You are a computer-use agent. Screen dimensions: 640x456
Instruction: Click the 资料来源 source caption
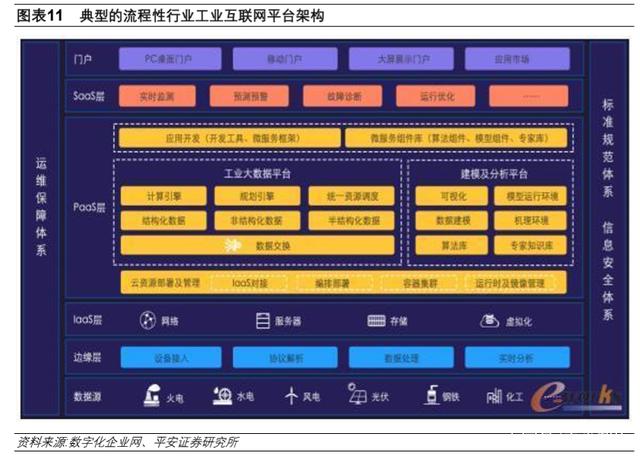127,442
